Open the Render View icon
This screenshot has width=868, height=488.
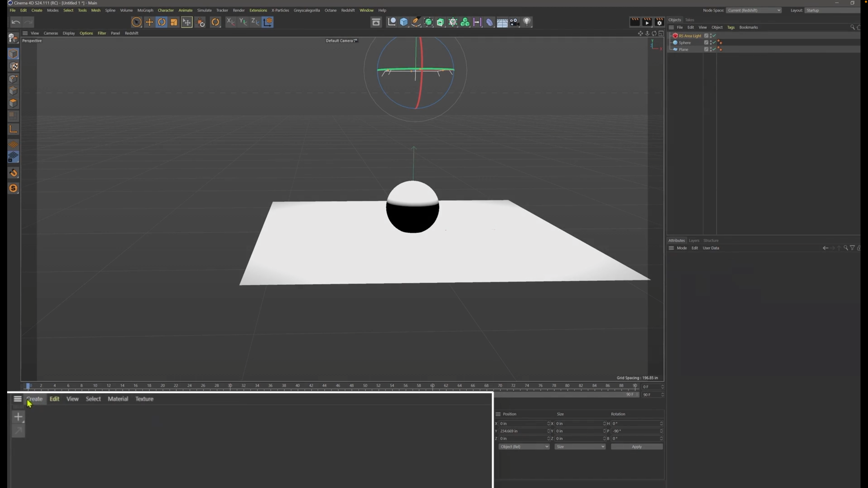click(635, 22)
